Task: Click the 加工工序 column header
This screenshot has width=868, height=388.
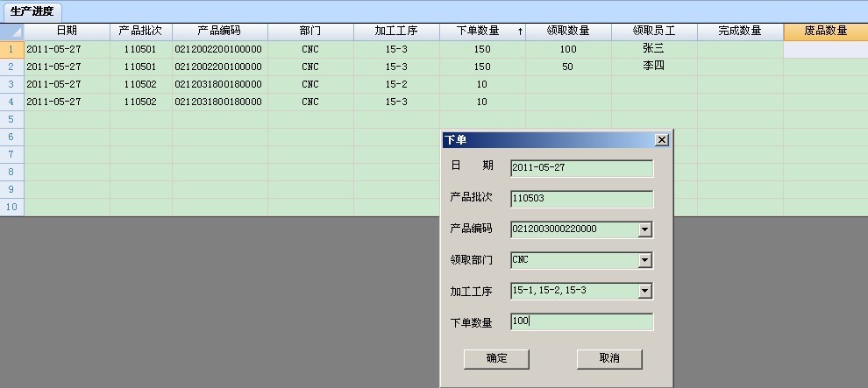Action: 396,32
